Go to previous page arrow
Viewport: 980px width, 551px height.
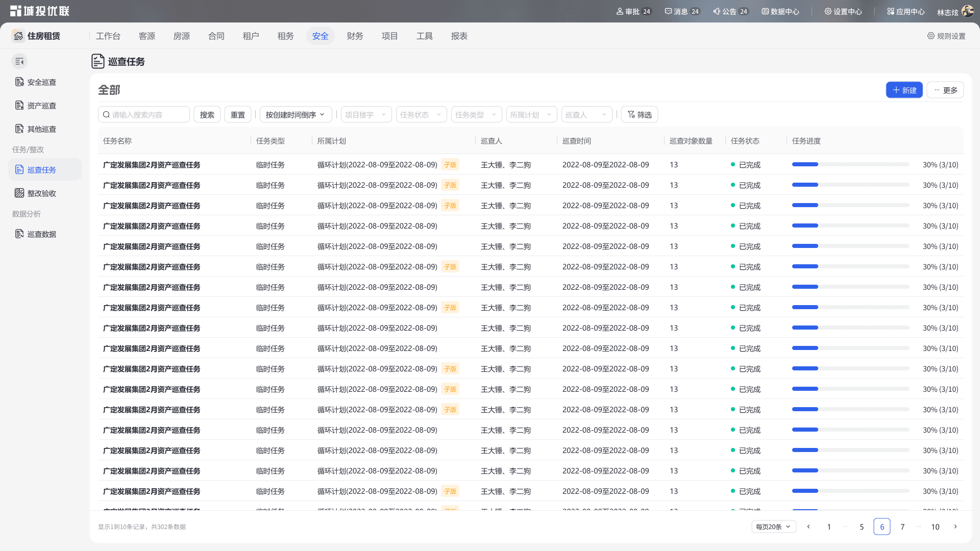click(x=808, y=527)
